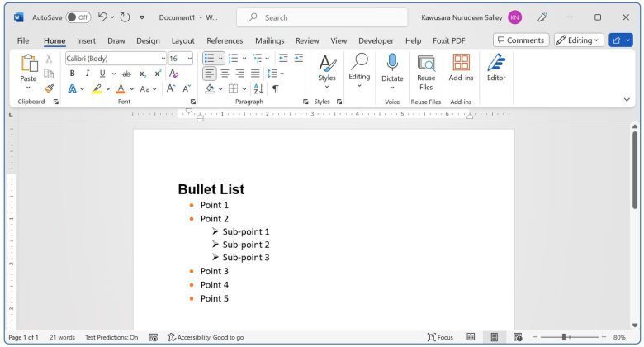Viewport: 644px width, 347px height.
Task: Open the Editing mode dropdown
Action: coord(579,40)
